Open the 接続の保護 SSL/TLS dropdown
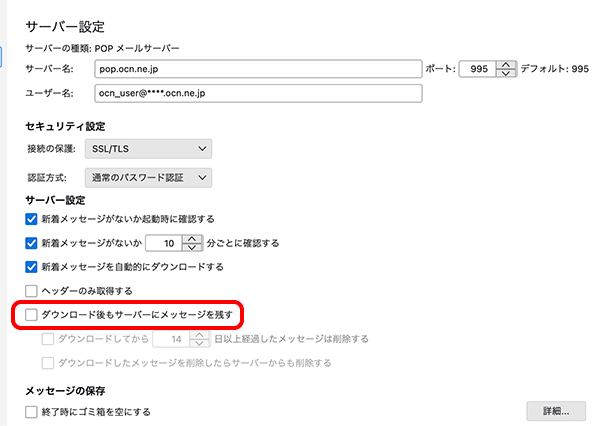The image size is (600, 426). [149, 149]
